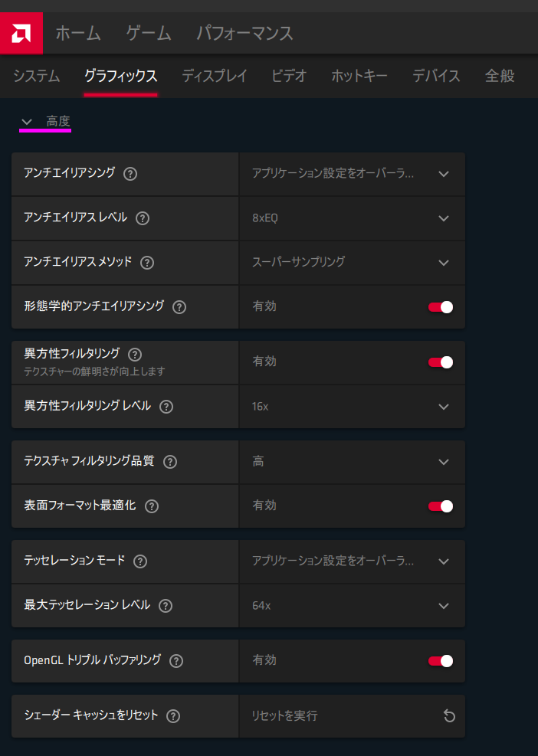Image resolution: width=538 pixels, height=756 pixels.
Task: Open 最大テッセレーション レベル 64x dropdown
Action: (x=352, y=606)
